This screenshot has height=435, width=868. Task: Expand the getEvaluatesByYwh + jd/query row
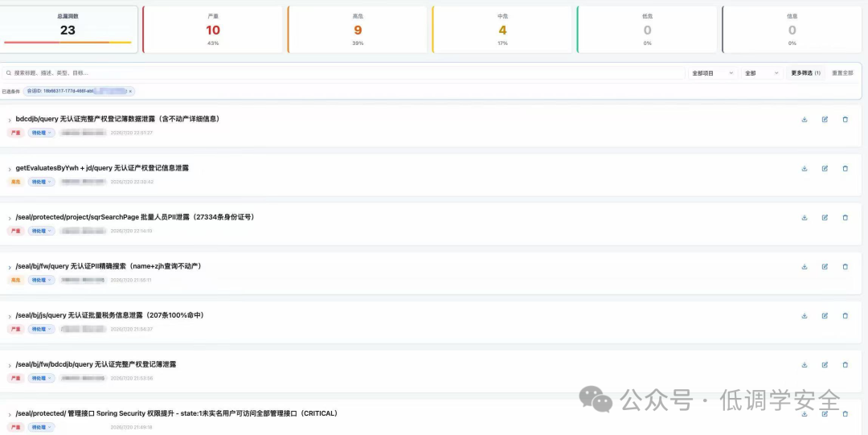point(10,169)
